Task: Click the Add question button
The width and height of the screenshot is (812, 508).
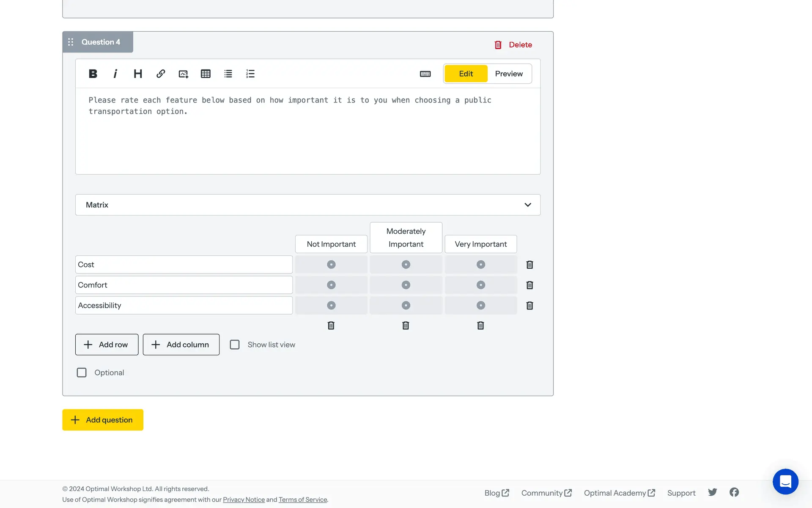Action: pyautogui.click(x=103, y=420)
